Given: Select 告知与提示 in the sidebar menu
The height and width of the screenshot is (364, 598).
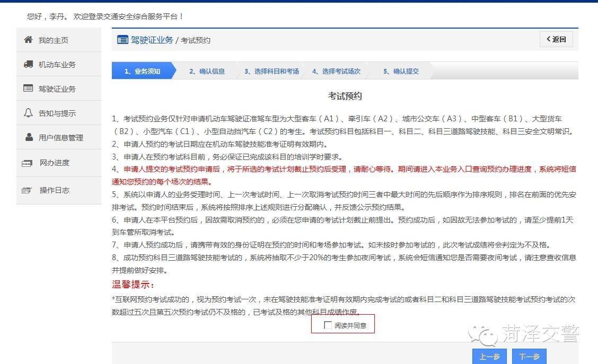Looking at the screenshot, I should (56, 113).
